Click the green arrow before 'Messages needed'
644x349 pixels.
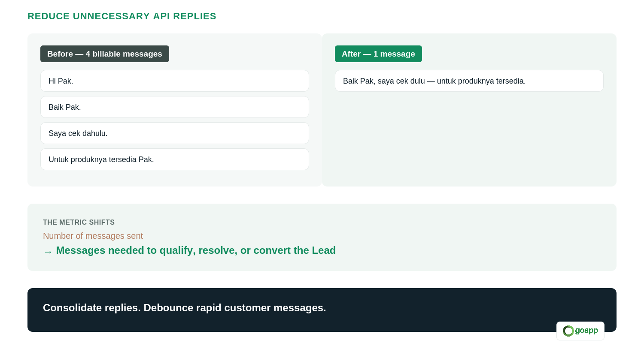coord(48,252)
